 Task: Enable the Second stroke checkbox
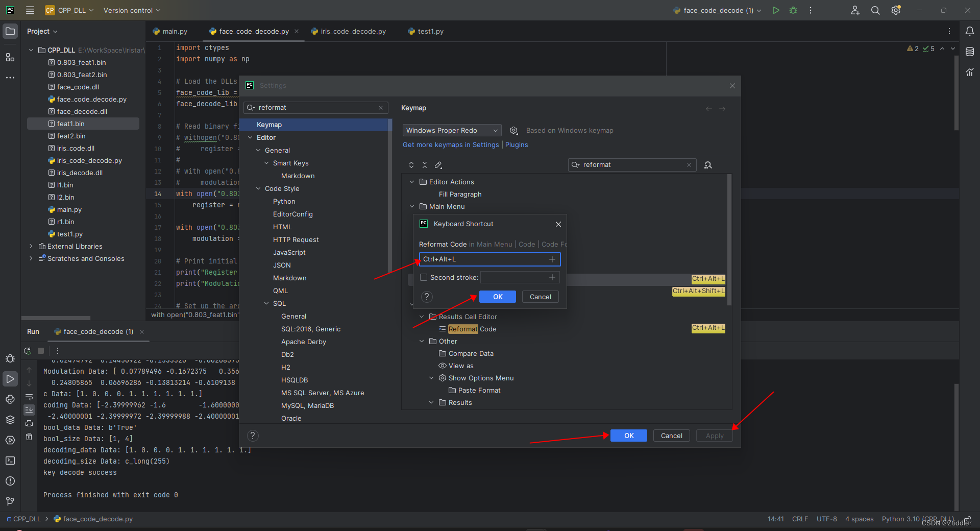pyautogui.click(x=424, y=277)
